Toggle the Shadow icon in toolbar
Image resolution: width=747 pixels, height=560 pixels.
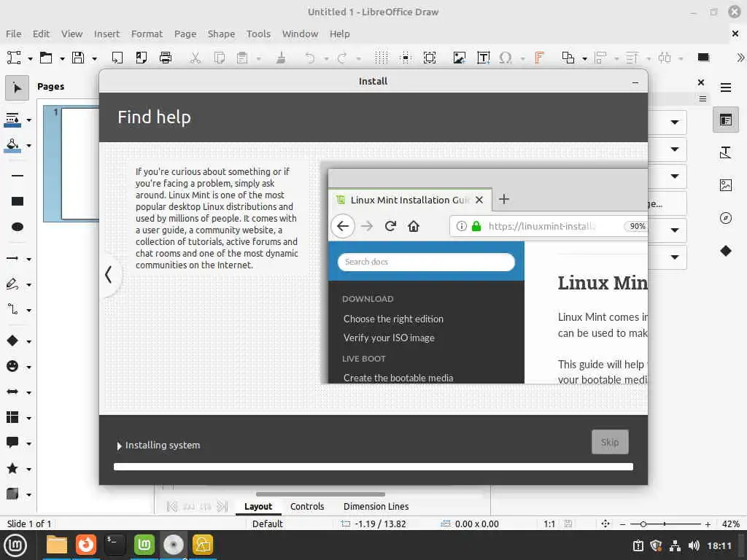point(703,58)
